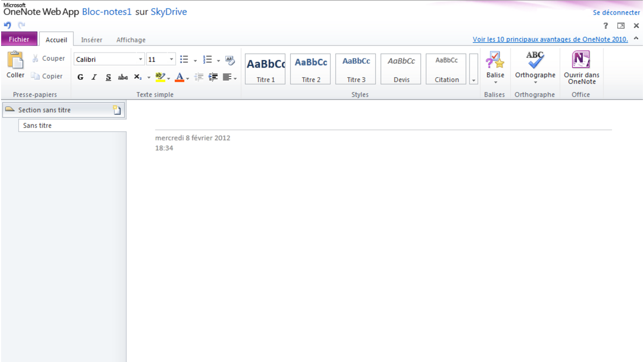
Task: Toggle strikethrough (abc) formatting
Action: 123,77
